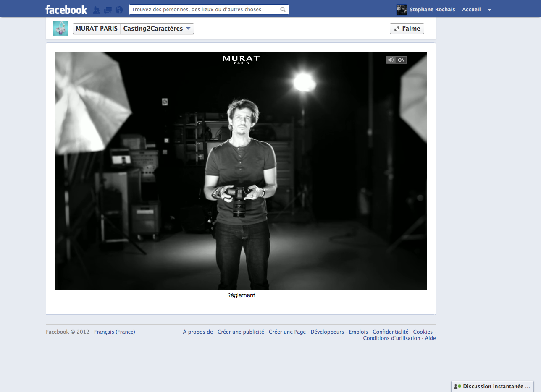The height and width of the screenshot is (392, 541).
Task: Open the friend requests icon
Action: pyautogui.click(x=97, y=10)
